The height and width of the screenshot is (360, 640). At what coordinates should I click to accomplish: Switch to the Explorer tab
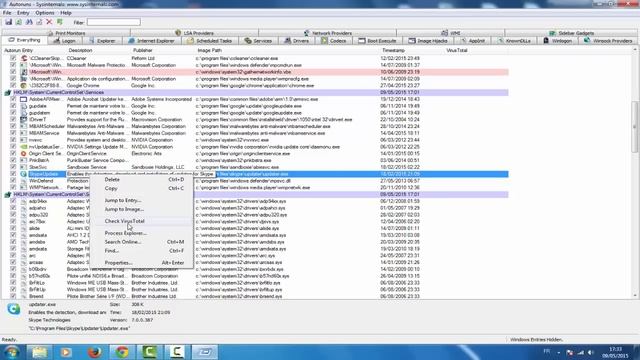pyautogui.click(x=102, y=41)
